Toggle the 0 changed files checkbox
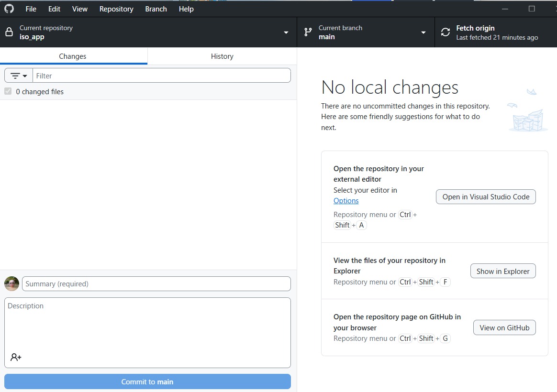557x392 pixels. (x=8, y=91)
